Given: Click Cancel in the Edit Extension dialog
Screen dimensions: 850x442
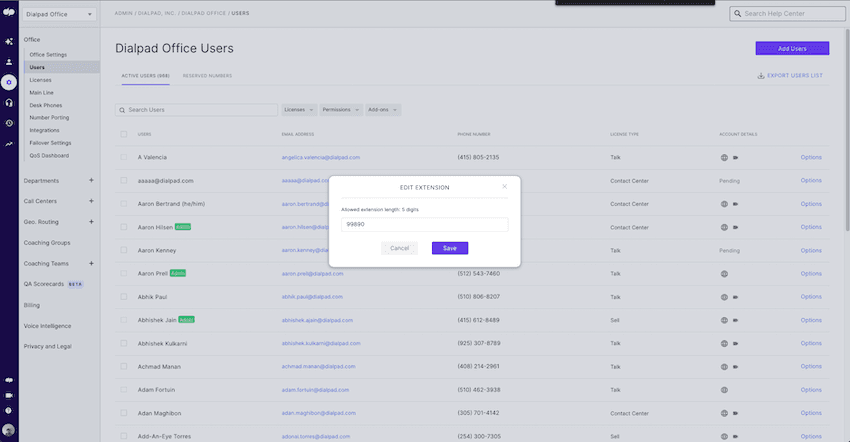Looking at the screenshot, I should point(399,248).
